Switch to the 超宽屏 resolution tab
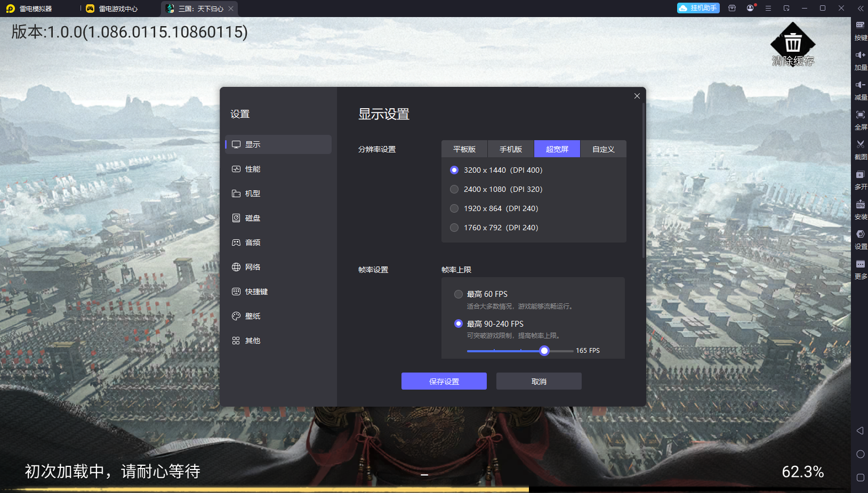The image size is (868, 493). click(x=557, y=149)
